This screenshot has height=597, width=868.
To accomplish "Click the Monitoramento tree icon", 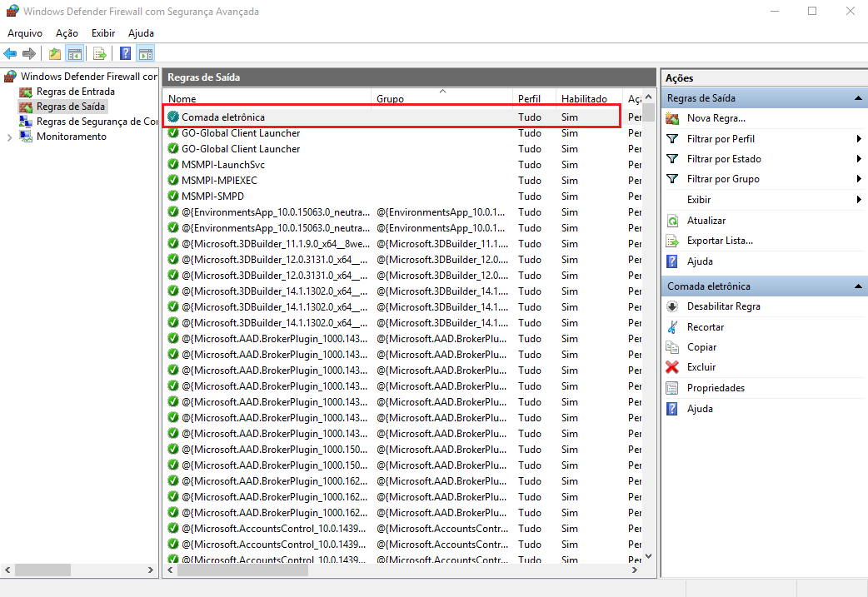I will click(x=26, y=136).
